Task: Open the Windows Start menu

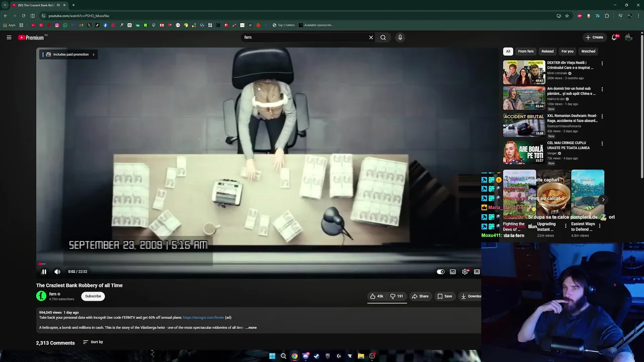Action: point(272,356)
